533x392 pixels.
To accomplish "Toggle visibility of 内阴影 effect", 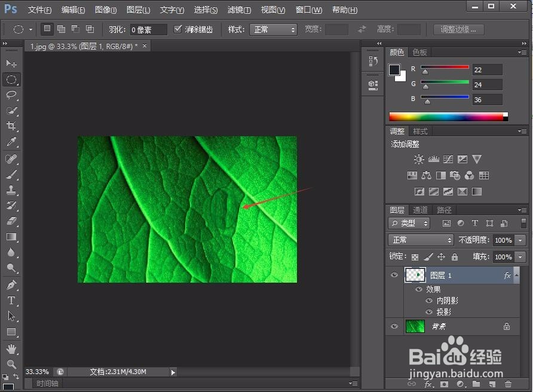I will tap(429, 301).
